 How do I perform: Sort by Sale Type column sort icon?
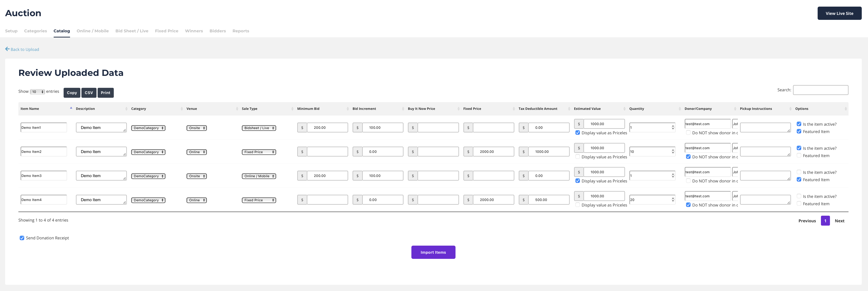click(x=292, y=109)
